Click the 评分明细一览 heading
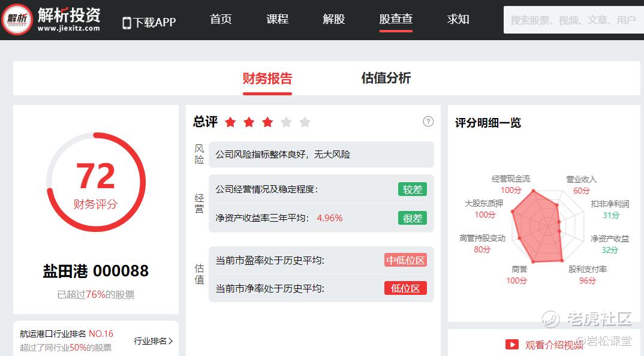The image size is (644, 356). [488, 123]
